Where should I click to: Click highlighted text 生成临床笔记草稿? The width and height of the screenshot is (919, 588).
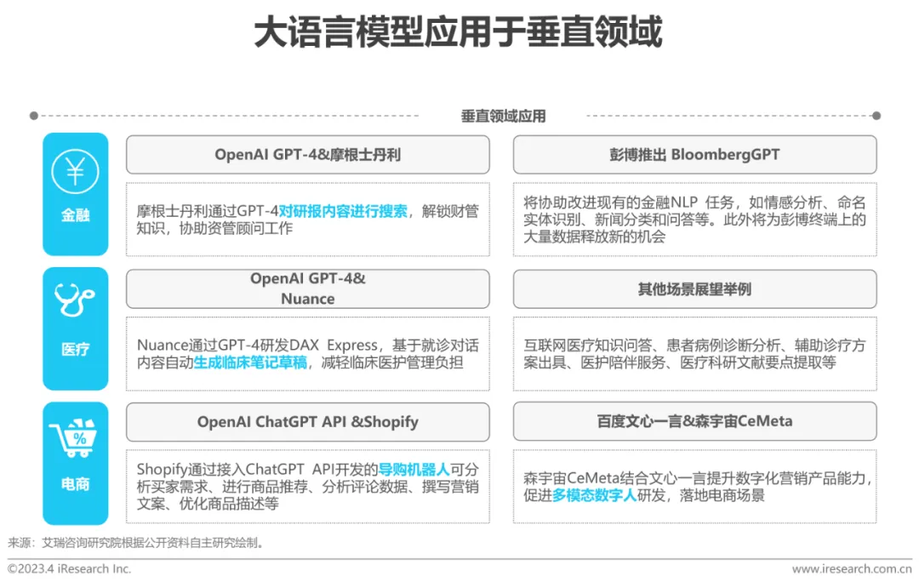pos(250,363)
